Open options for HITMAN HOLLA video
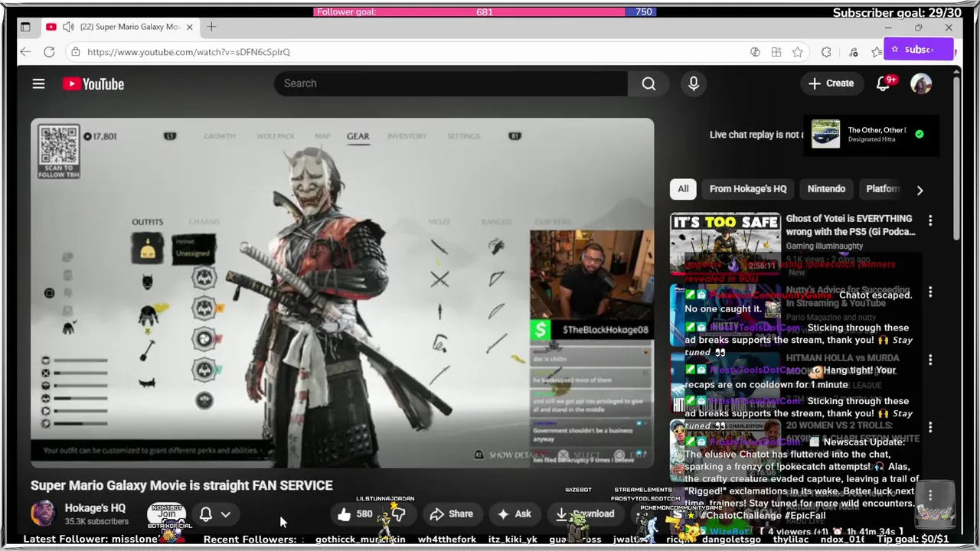The height and width of the screenshot is (551, 980). pyautogui.click(x=930, y=360)
